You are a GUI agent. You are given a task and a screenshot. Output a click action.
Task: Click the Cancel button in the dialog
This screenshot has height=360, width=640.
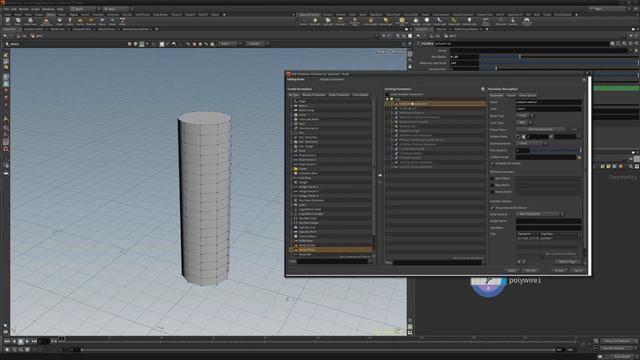point(578,270)
